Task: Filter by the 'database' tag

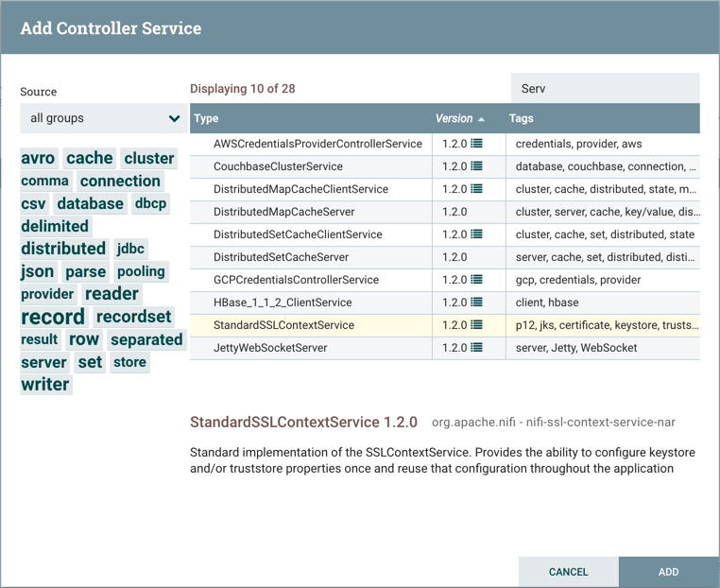Action: [90, 203]
